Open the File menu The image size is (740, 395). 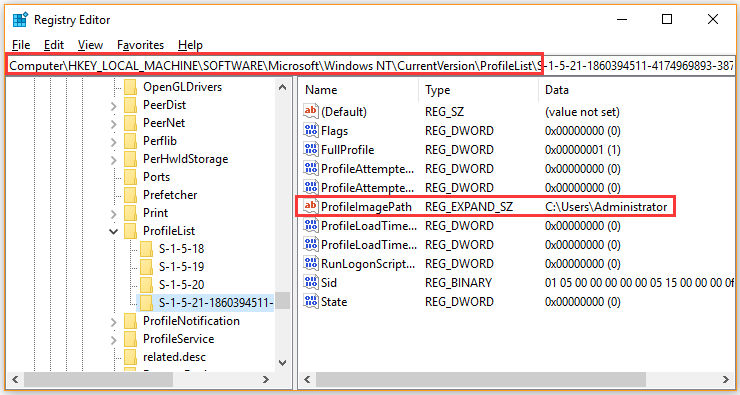pos(21,45)
